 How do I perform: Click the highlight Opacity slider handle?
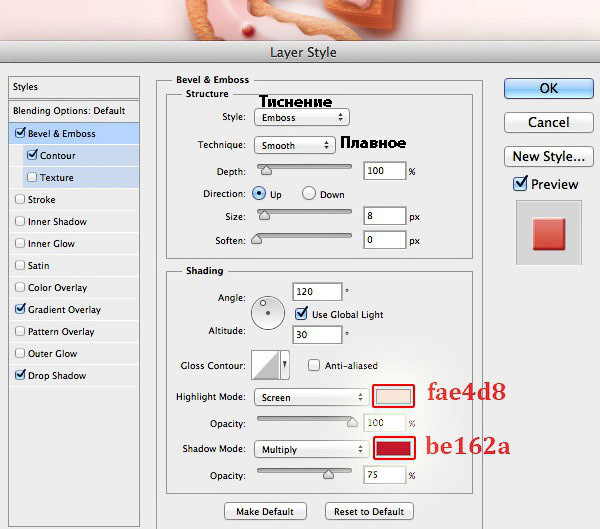point(352,422)
